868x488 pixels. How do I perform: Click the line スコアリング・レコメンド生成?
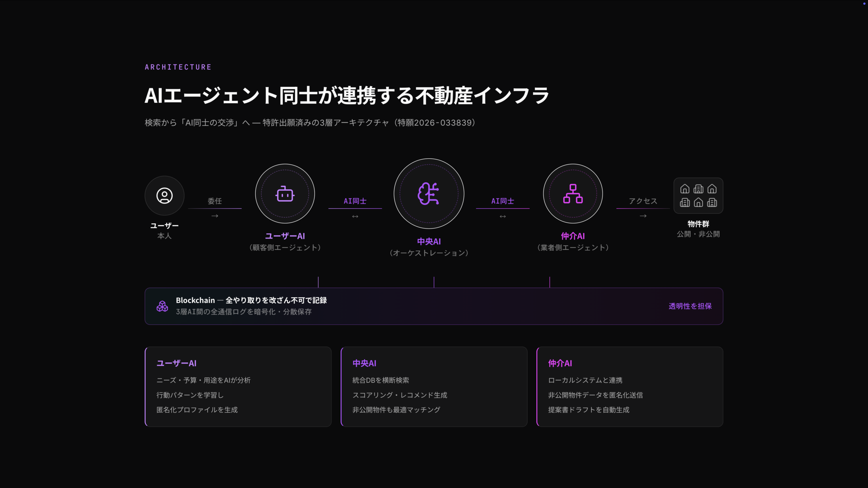click(x=400, y=395)
